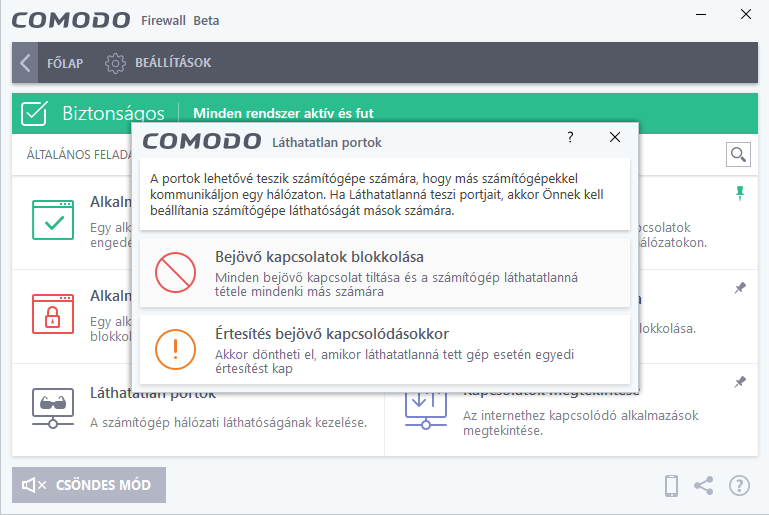Click the view connections download arrow icon
The height and width of the screenshot is (515, 769).
(x=426, y=410)
